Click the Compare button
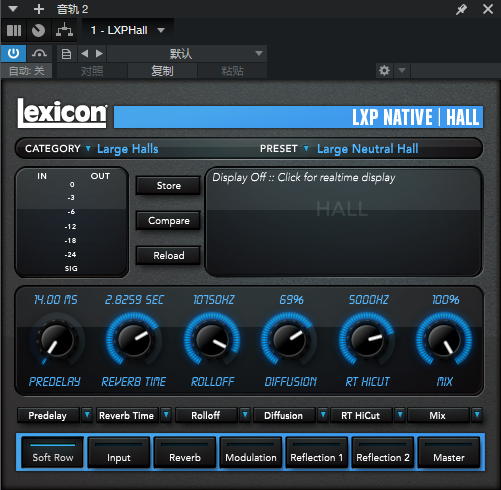The width and height of the screenshot is (501, 490). [169, 221]
